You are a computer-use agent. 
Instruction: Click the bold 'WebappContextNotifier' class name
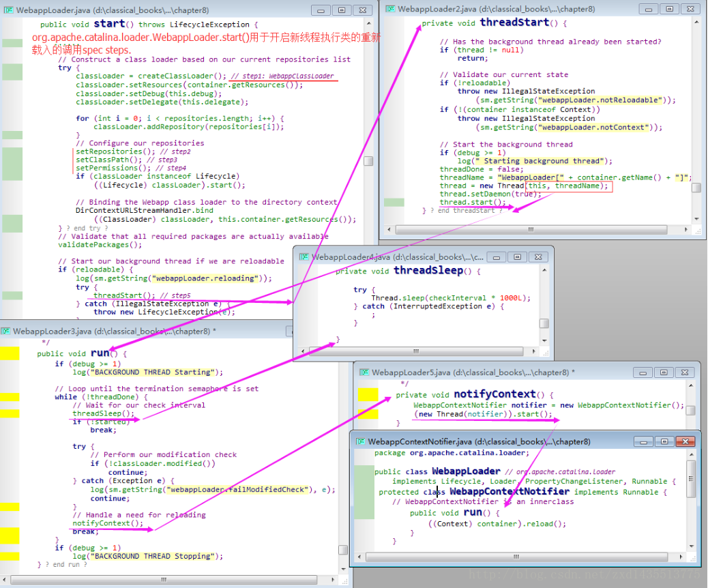(510, 491)
